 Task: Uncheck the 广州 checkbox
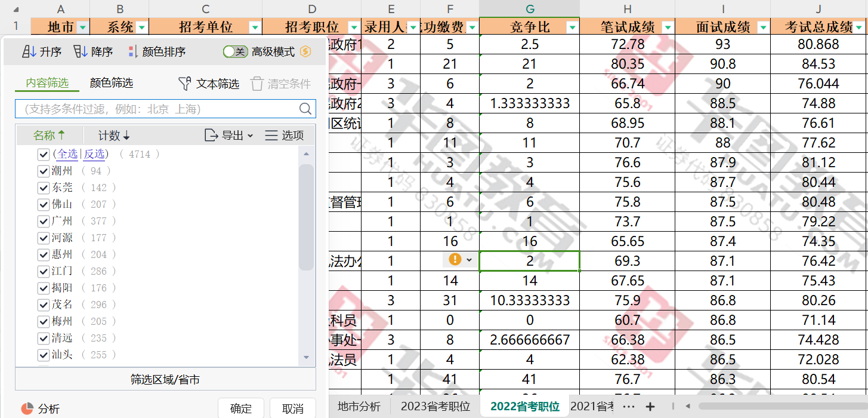coord(43,221)
